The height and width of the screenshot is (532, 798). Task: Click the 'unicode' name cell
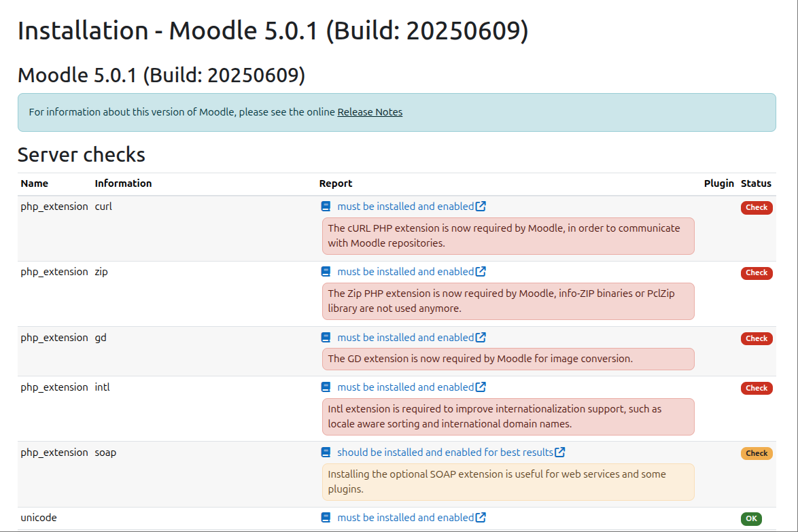pyautogui.click(x=39, y=518)
